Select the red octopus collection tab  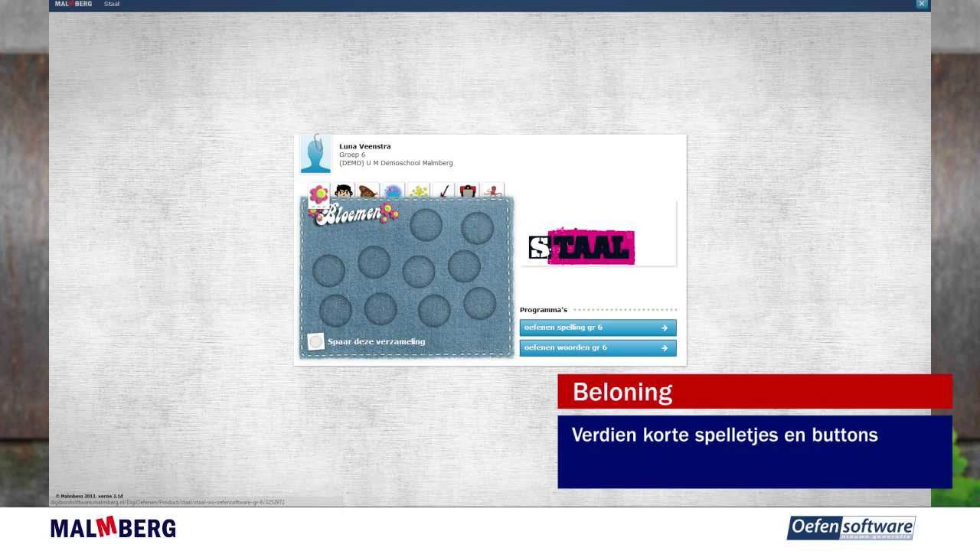(492, 191)
